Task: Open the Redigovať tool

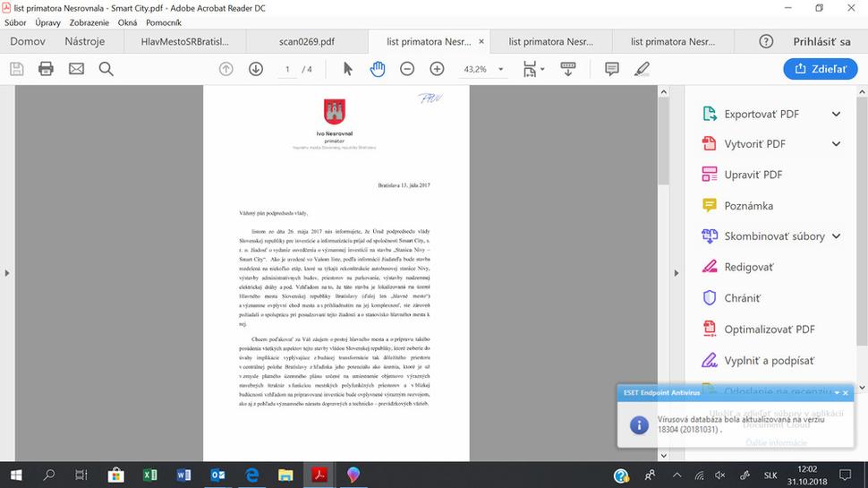Action: point(748,267)
